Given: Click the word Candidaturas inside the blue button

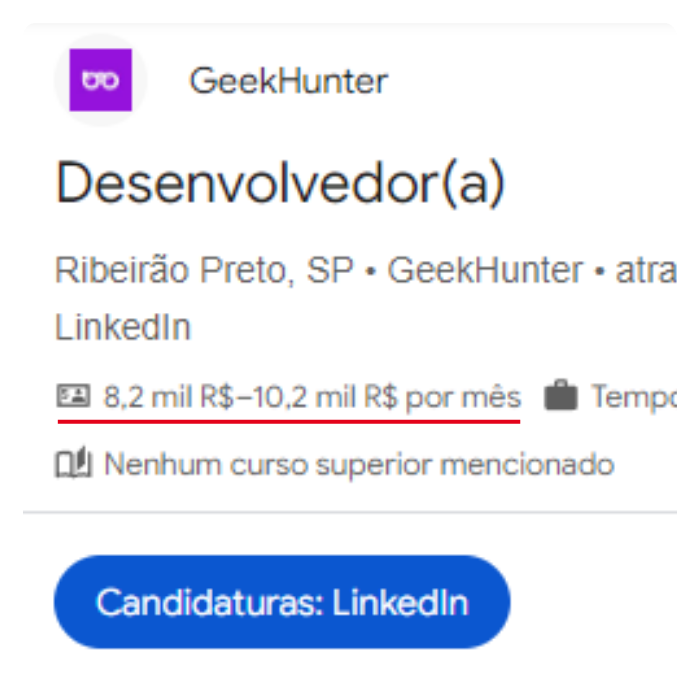Looking at the screenshot, I should pos(207,602).
